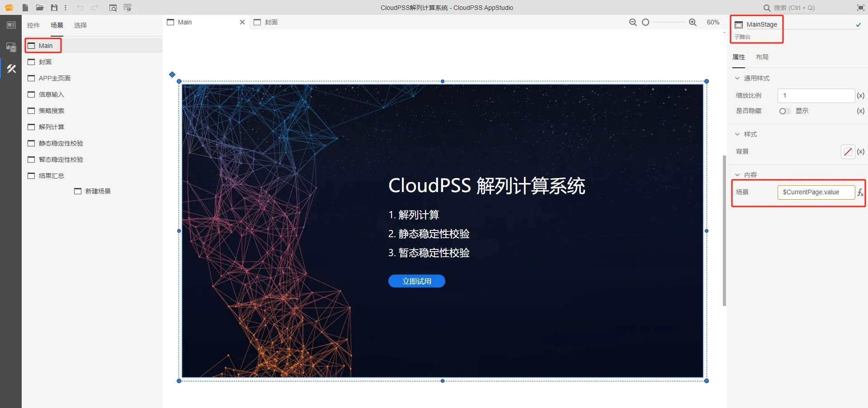Click the redo arrow in the toolbar
Viewport: 868px width, 408px height.
[95, 8]
